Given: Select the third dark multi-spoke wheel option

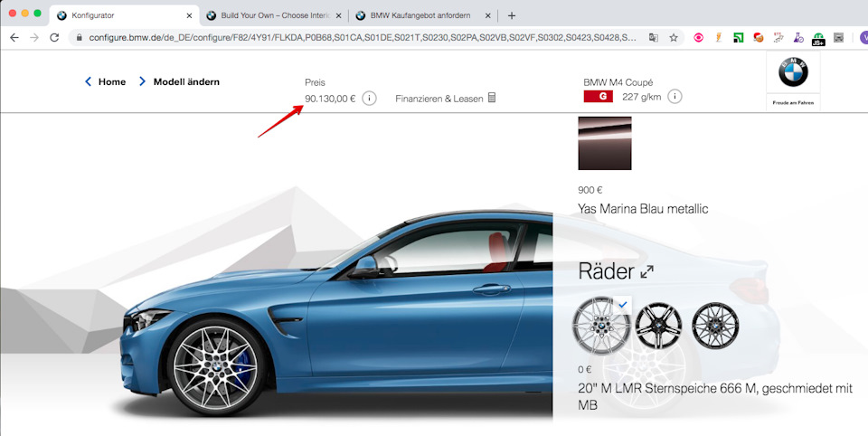Looking at the screenshot, I should pos(715,326).
